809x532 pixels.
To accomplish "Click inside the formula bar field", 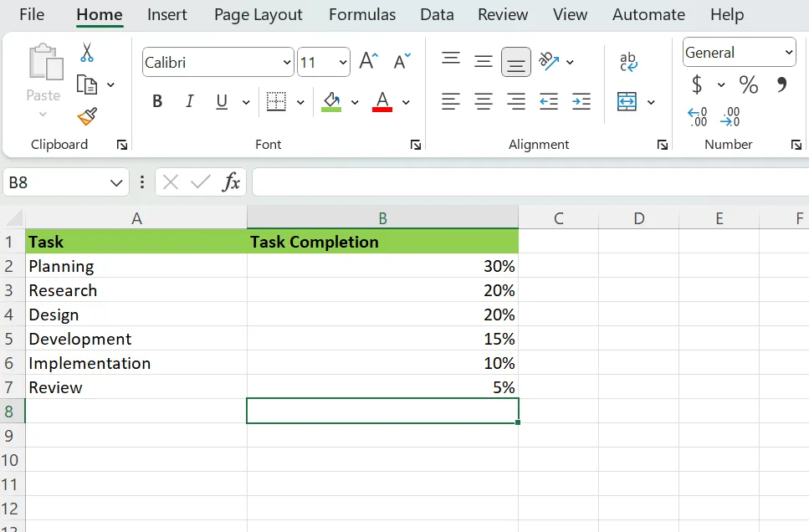I will coord(530,182).
